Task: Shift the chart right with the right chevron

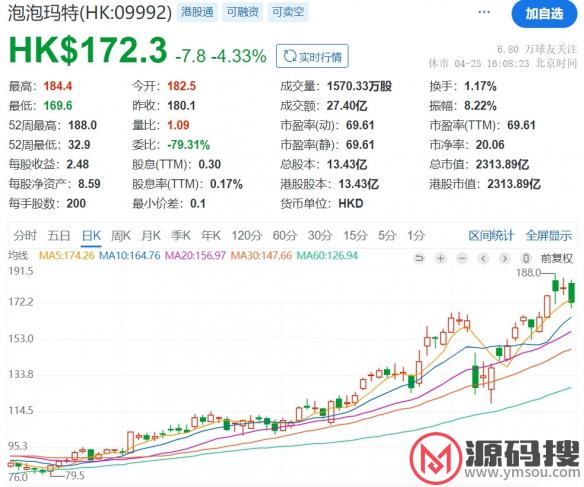Action: coord(505,258)
